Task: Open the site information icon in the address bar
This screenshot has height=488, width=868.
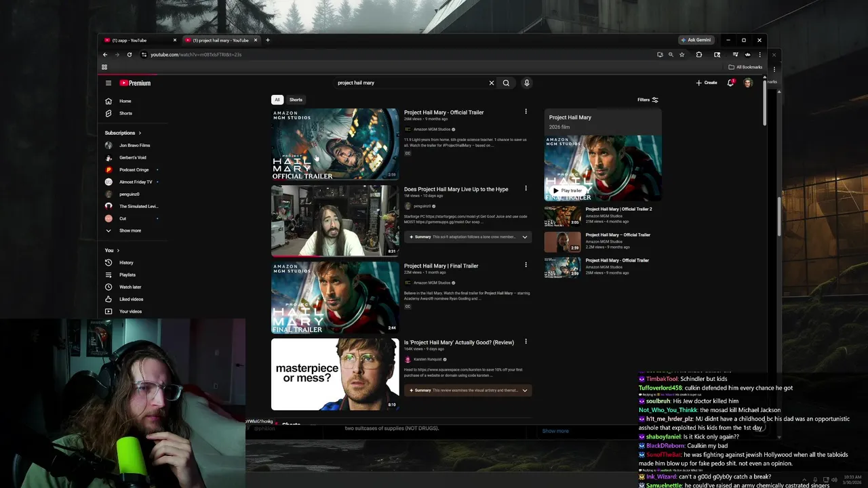Action: click(x=144, y=54)
